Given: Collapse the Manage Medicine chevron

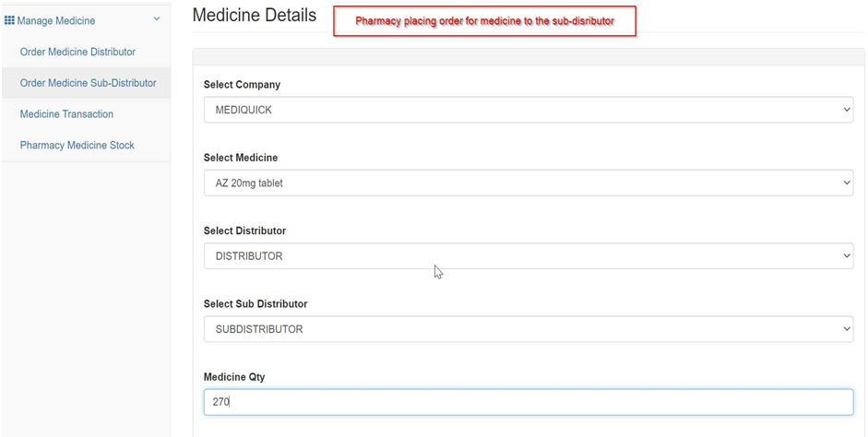Looking at the screenshot, I should [x=157, y=19].
